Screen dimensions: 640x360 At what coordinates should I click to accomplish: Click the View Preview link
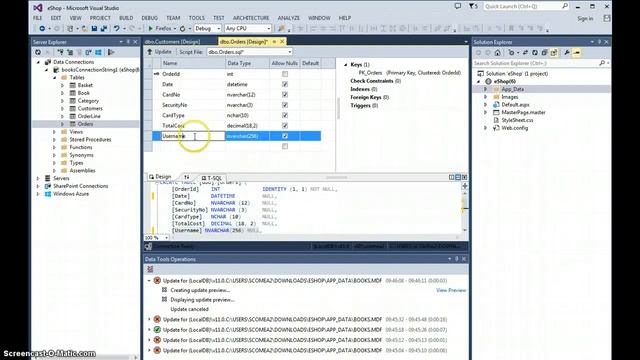(451, 290)
